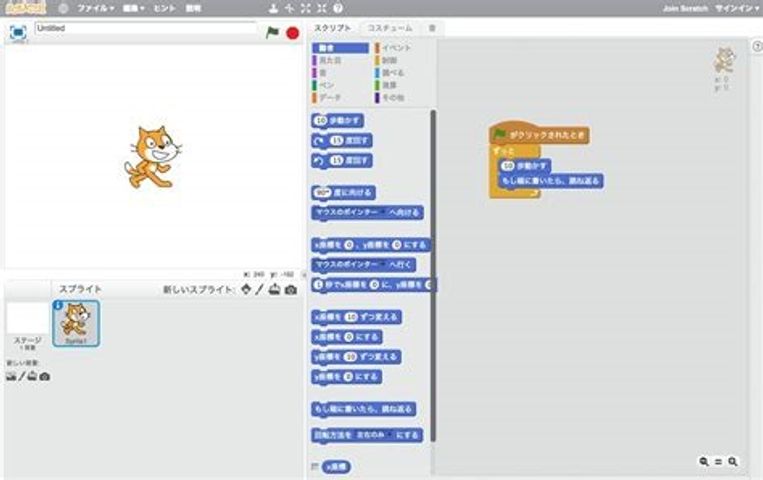Toggle stage full screen mode icon
The width and height of the screenshot is (763, 480).
(x=17, y=32)
